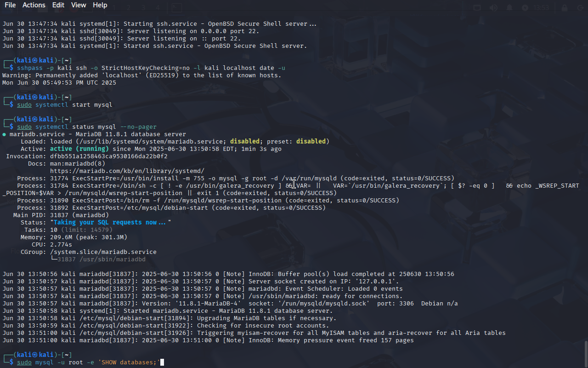Viewport: 588px width, 368px height.
Task: Click 'Started ssh.service - OpenBSD Secure Shell server' line
Action: click(x=155, y=46)
